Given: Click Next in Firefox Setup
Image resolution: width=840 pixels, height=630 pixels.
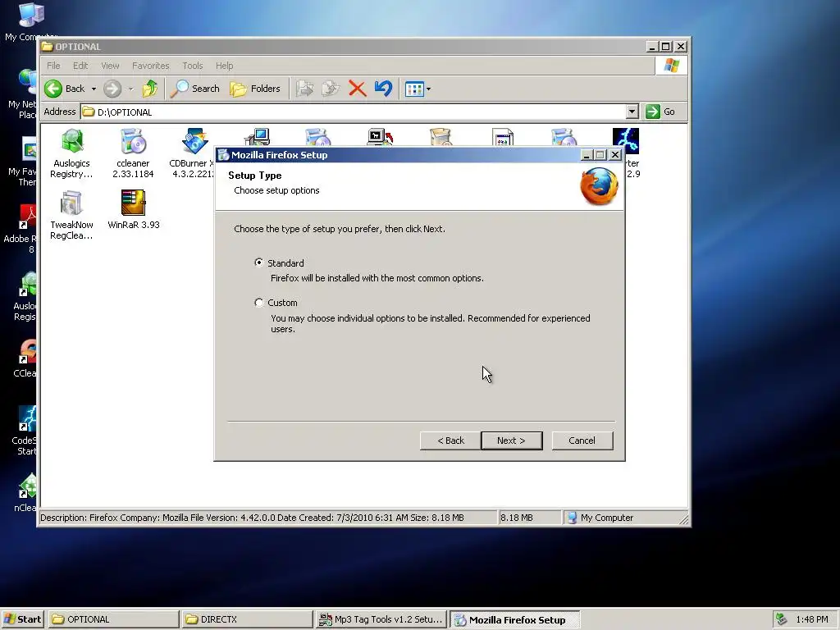Looking at the screenshot, I should tap(512, 441).
